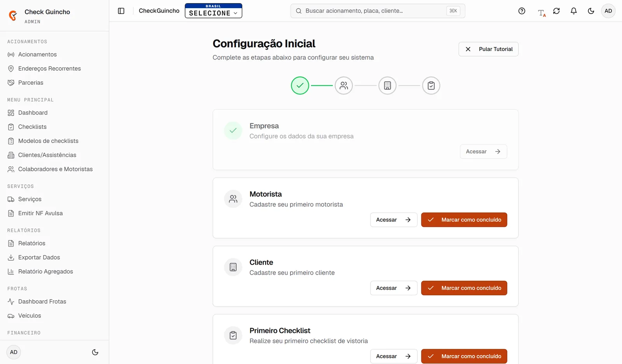Open the help question mark icon
Viewport: 622px width, 364px height.
pyautogui.click(x=522, y=11)
